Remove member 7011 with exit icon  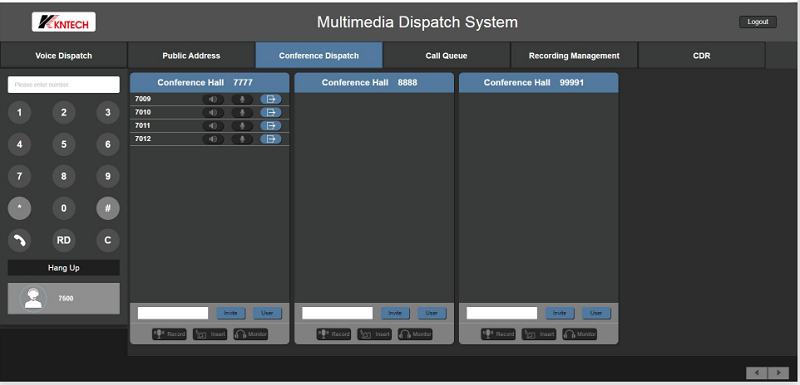click(x=271, y=125)
